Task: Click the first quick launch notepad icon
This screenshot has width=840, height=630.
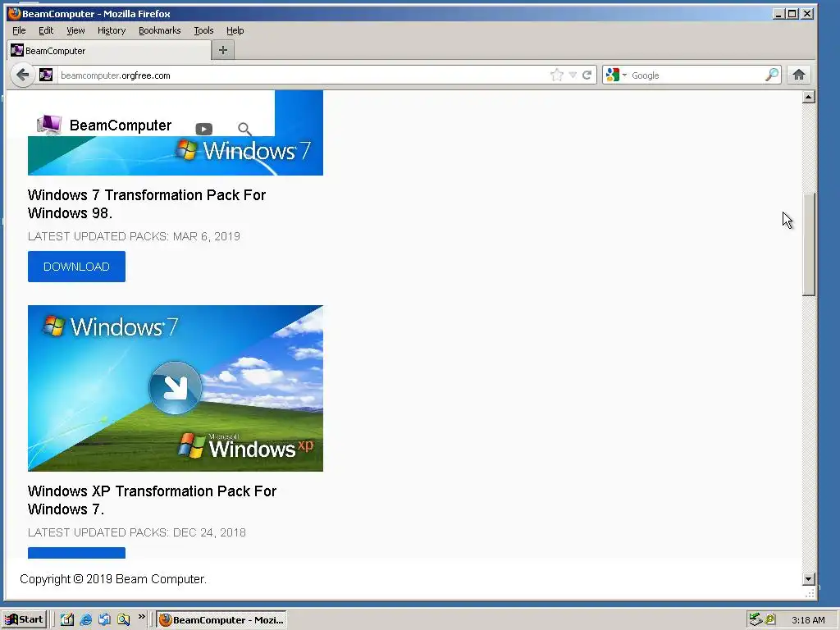Action: [x=67, y=620]
